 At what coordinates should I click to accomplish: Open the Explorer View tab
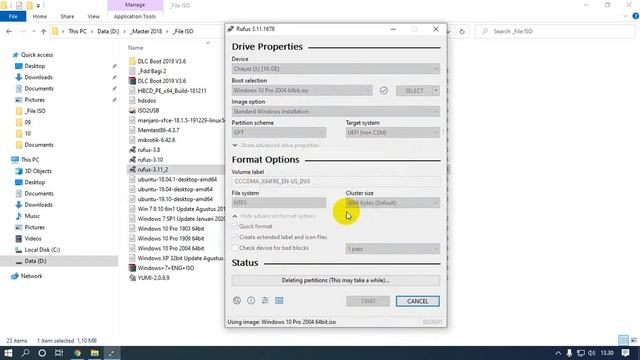coord(93,16)
